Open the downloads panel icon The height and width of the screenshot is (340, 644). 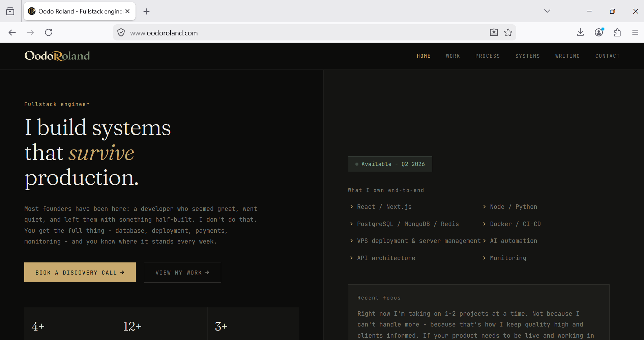[580, 32]
